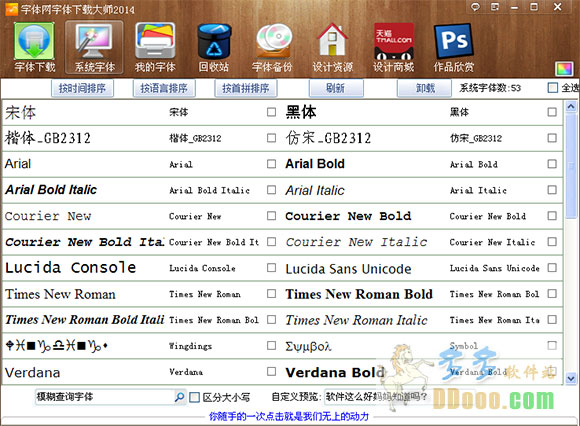Enable 区分大小写 case sensitive checkbox
This screenshot has height=426, width=580.
click(194, 397)
